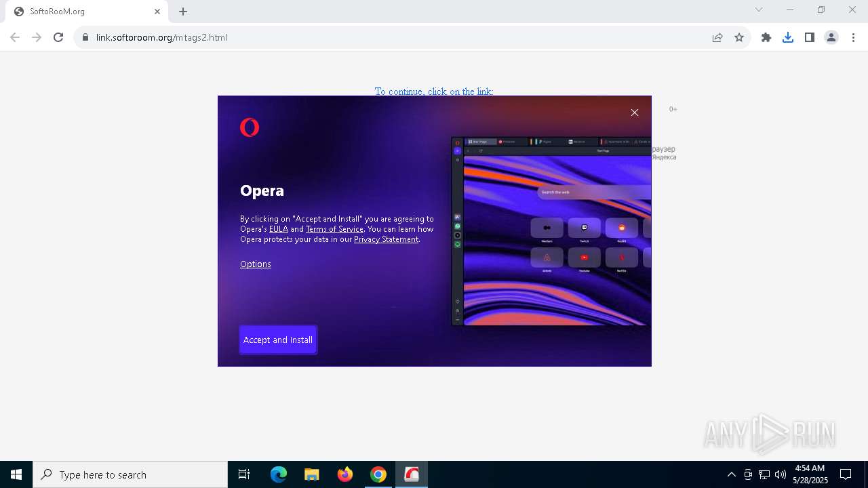The width and height of the screenshot is (868, 488).
Task: Click the address bar URL
Action: point(162,37)
